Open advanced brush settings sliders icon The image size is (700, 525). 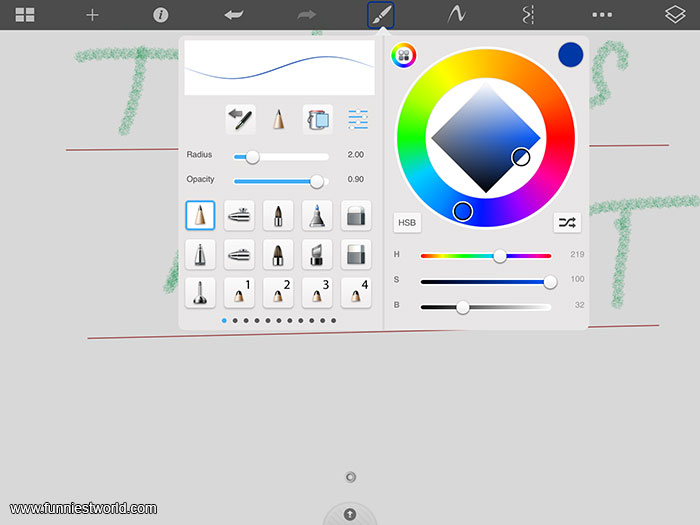pyautogui.click(x=358, y=120)
